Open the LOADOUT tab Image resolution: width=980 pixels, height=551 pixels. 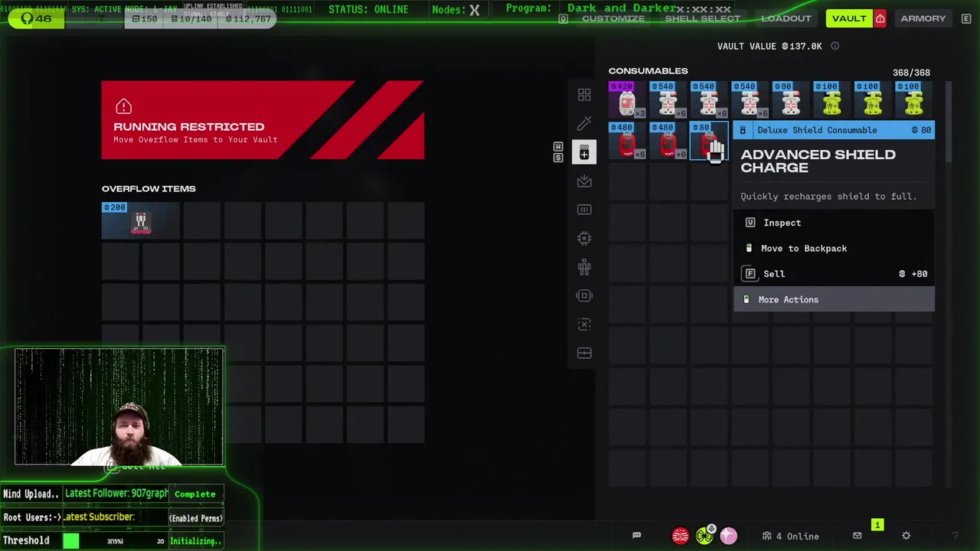pyautogui.click(x=786, y=18)
